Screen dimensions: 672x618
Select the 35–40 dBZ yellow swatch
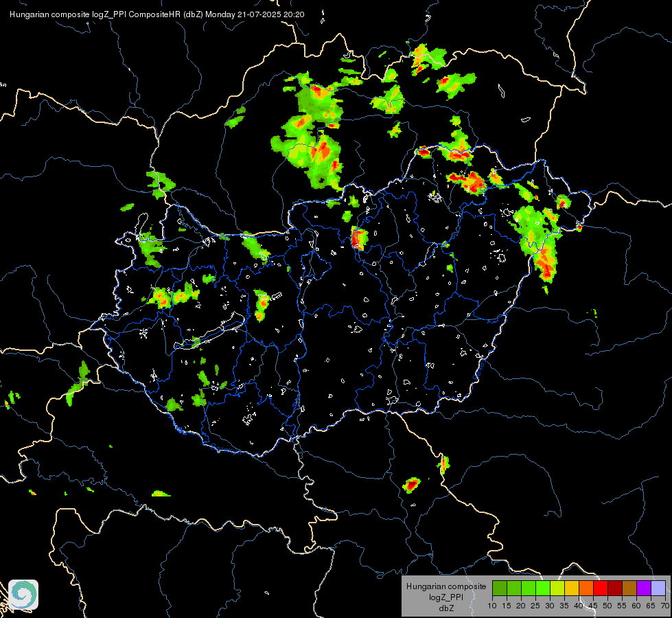pyautogui.click(x=572, y=588)
